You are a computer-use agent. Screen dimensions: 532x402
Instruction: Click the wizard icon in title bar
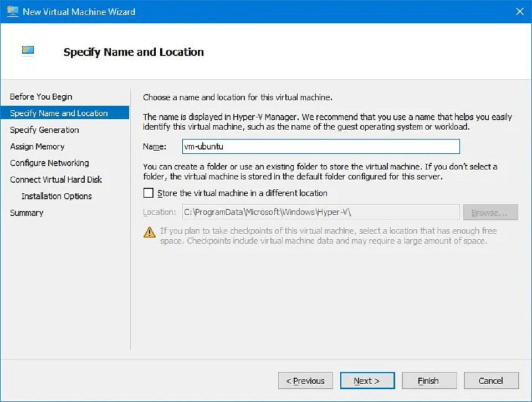(13, 12)
